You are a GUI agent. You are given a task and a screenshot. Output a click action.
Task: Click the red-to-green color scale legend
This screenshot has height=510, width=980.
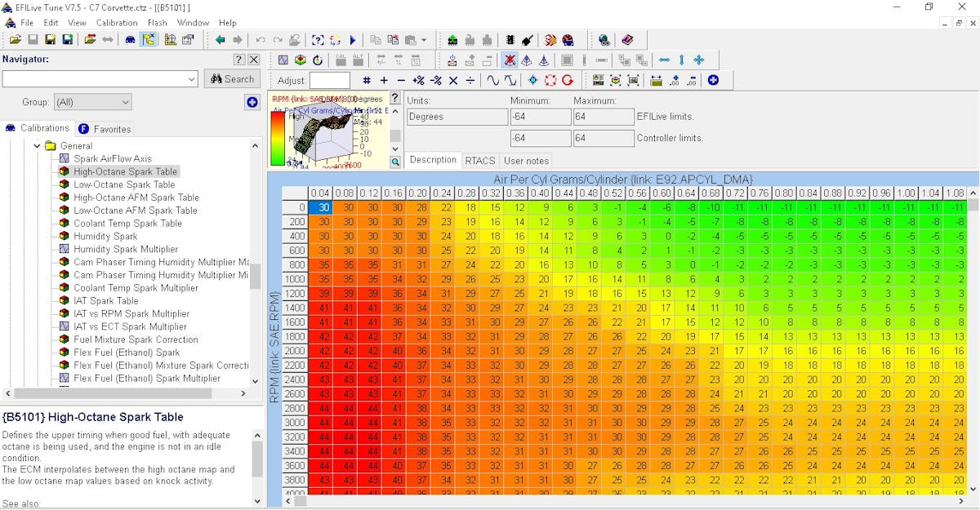278,138
